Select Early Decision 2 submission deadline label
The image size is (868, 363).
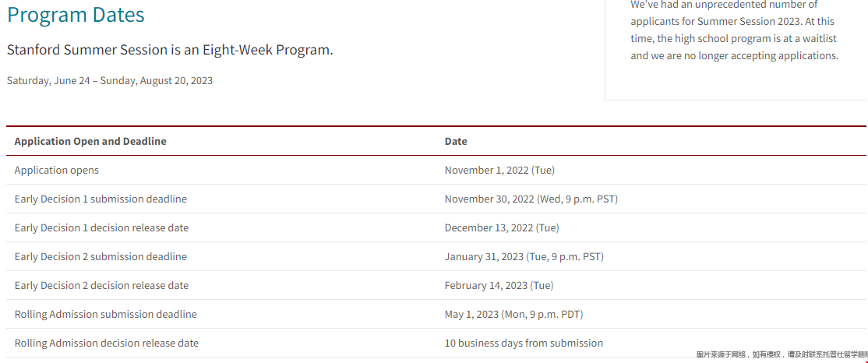click(x=101, y=256)
